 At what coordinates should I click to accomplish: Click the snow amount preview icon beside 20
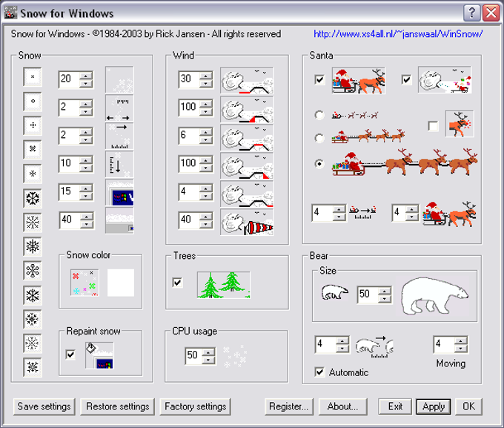click(119, 80)
